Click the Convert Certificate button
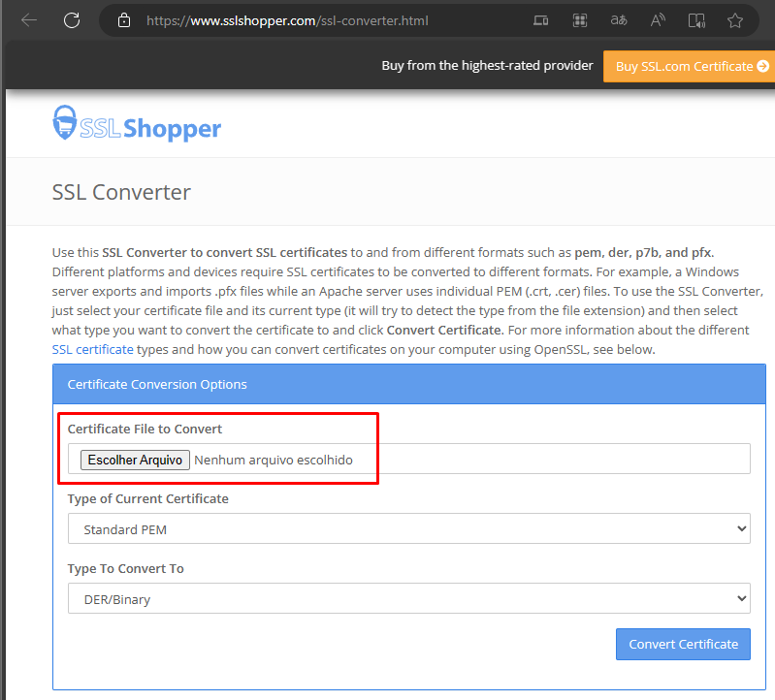 click(x=683, y=644)
